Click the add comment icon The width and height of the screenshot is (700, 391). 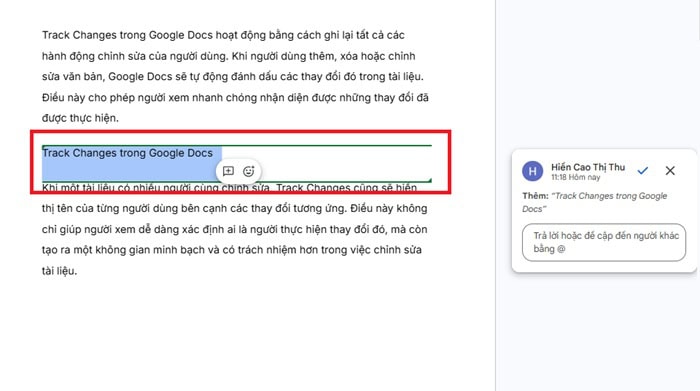pyautogui.click(x=228, y=171)
